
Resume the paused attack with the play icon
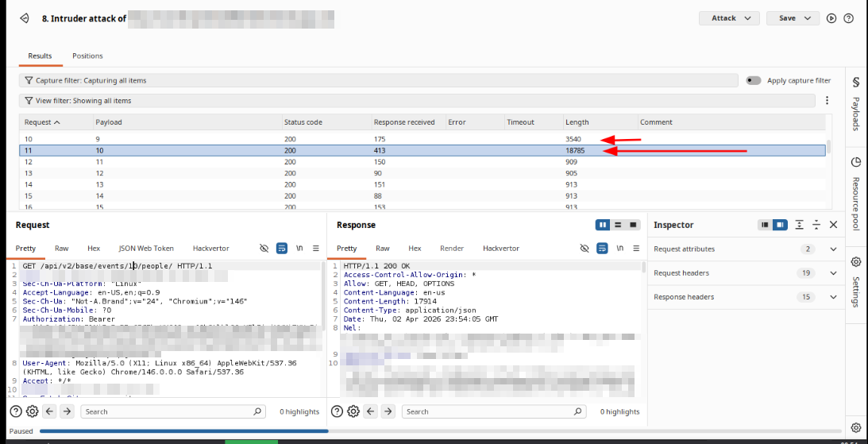click(831, 18)
